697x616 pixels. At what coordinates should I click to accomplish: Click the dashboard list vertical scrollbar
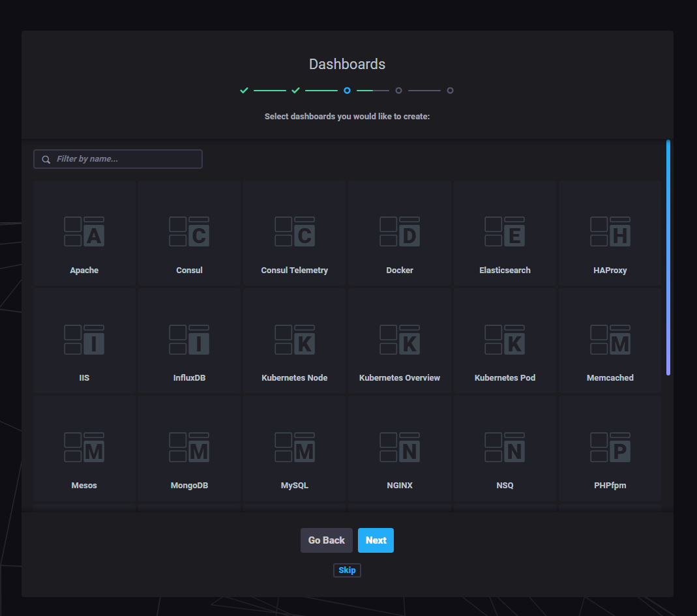668,257
